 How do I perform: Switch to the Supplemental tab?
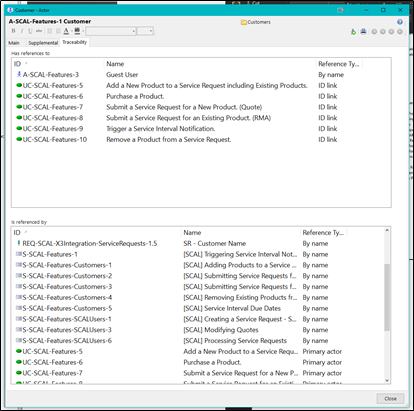click(43, 43)
